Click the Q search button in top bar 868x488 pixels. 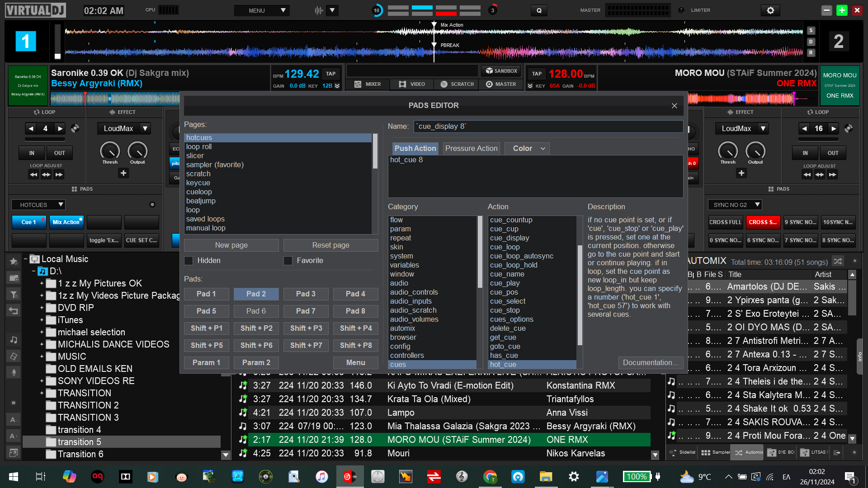coord(539,10)
